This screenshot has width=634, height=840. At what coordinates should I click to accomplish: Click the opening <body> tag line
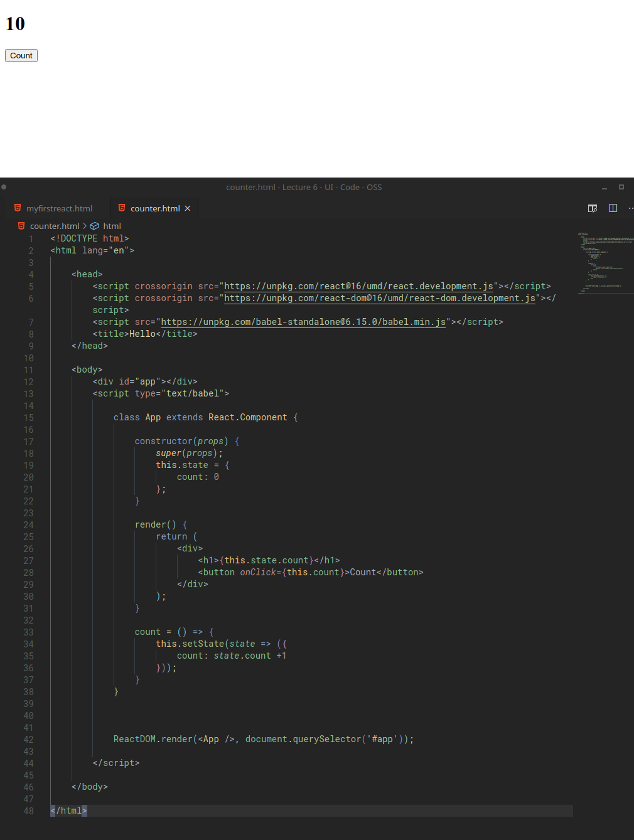[x=87, y=369]
